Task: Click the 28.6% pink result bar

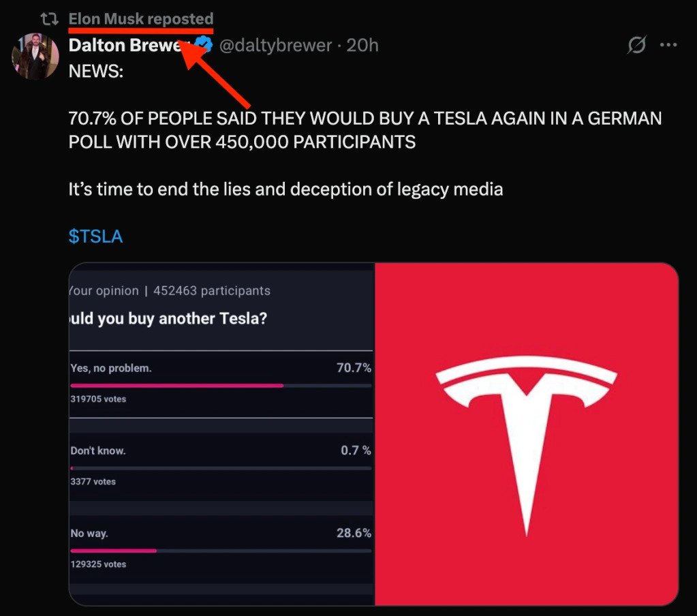Action: point(113,551)
